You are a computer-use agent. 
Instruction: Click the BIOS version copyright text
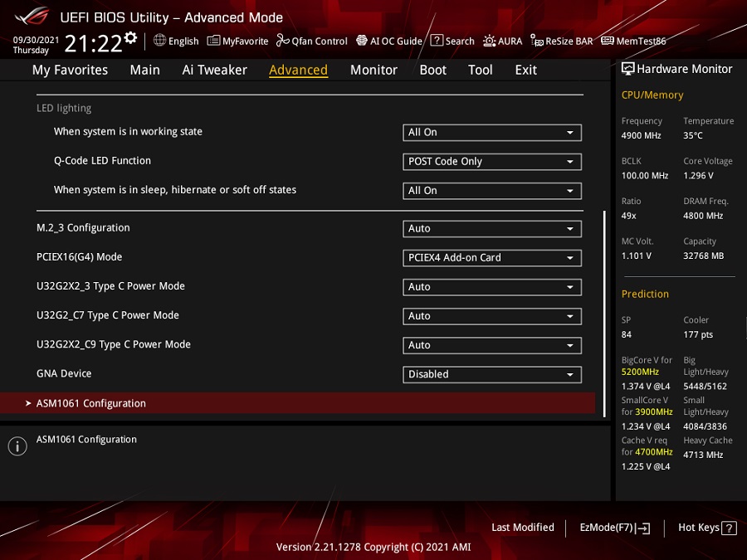[x=373, y=548]
